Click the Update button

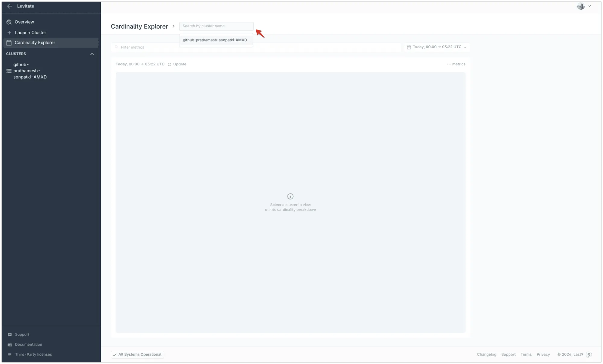[x=177, y=64]
